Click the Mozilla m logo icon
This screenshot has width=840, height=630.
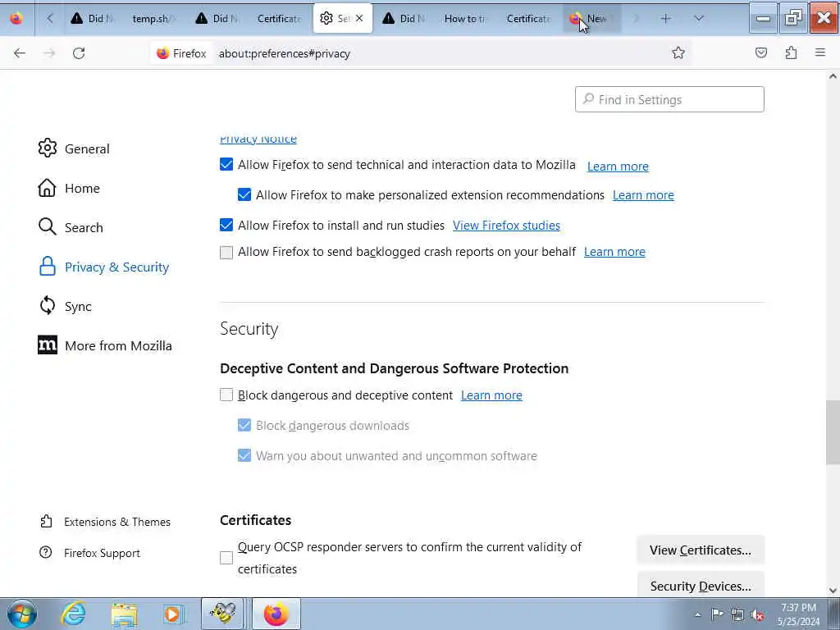[x=47, y=345]
